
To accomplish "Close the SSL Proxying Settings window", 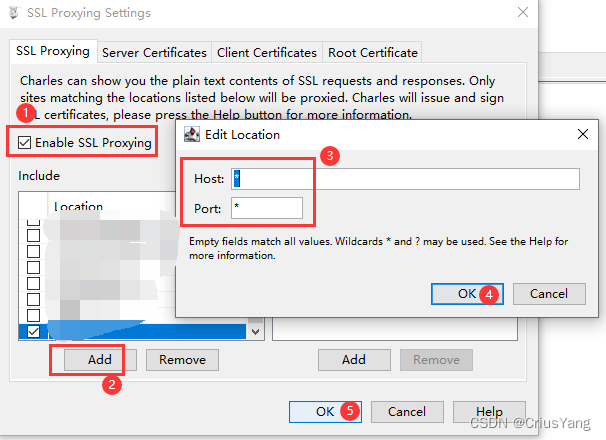I will click(523, 12).
